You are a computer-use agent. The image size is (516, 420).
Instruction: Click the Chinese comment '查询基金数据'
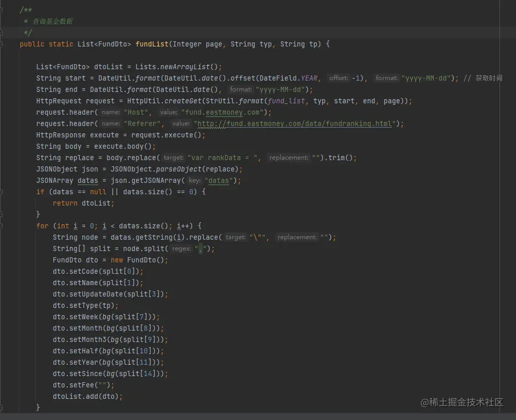click(52, 21)
